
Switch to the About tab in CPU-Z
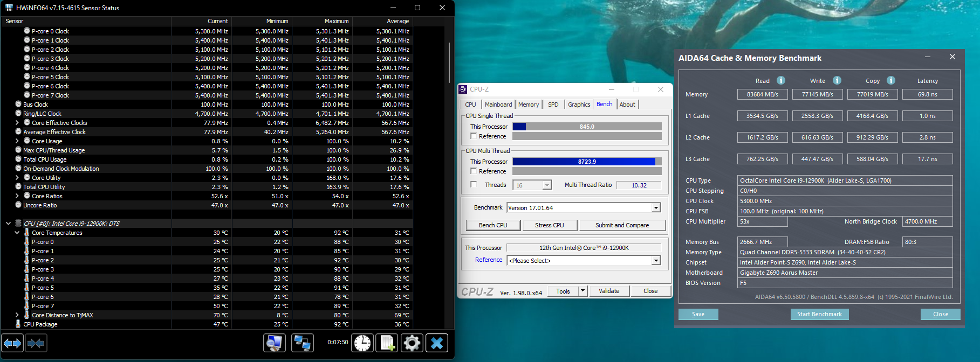pos(627,105)
